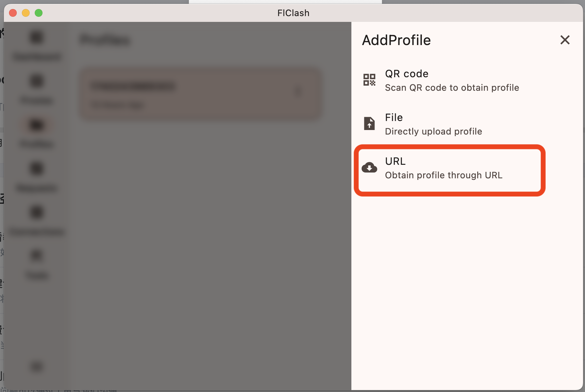Viewport: 585px width, 392px height.
Task: Close the AddProfile panel
Action: coord(565,40)
